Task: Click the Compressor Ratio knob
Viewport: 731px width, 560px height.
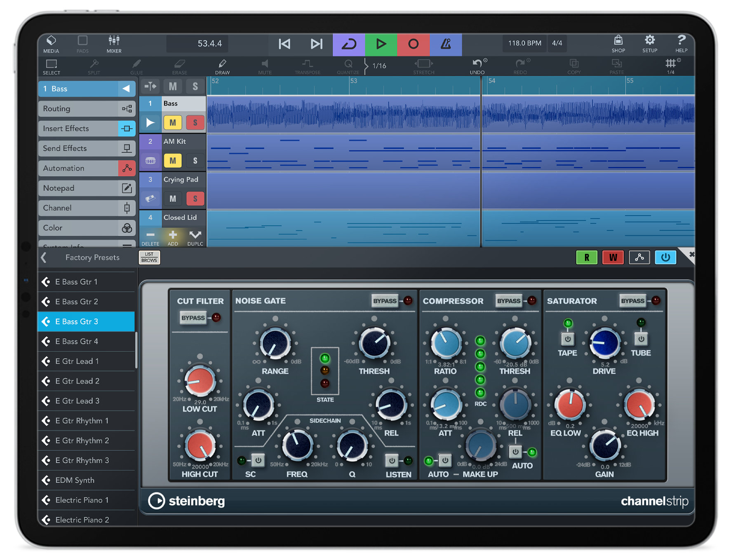Action: pos(445,343)
